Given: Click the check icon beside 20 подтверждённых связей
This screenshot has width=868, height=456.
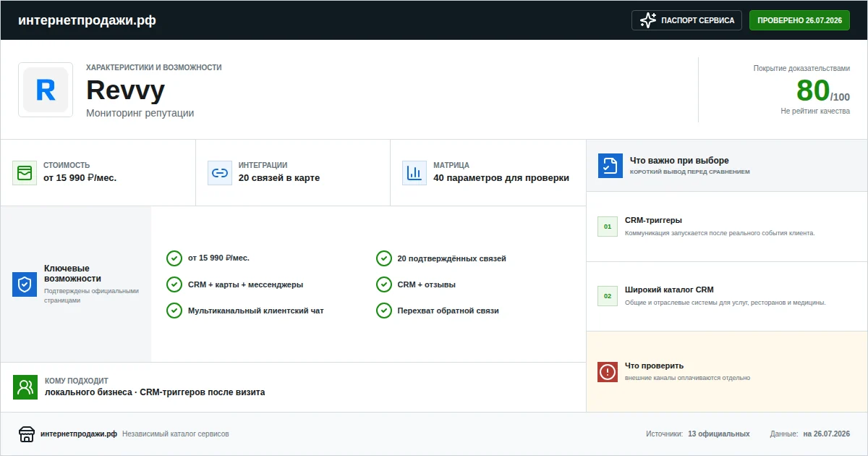Looking at the screenshot, I should pyautogui.click(x=384, y=258).
